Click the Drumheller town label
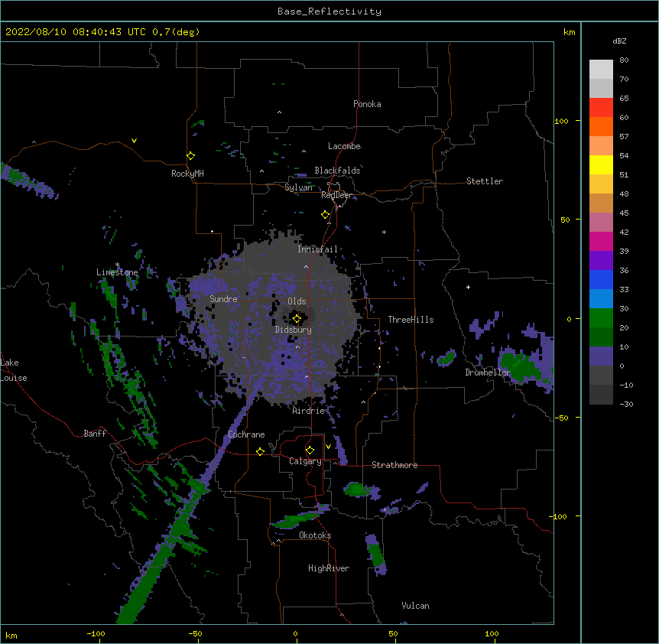This screenshot has width=659, height=644. pos(488,372)
